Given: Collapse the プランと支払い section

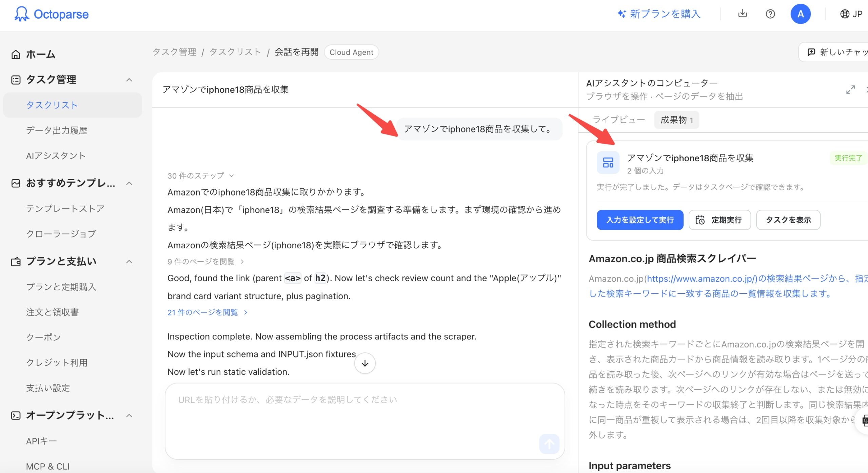Looking at the screenshot, I should [129, 262].
